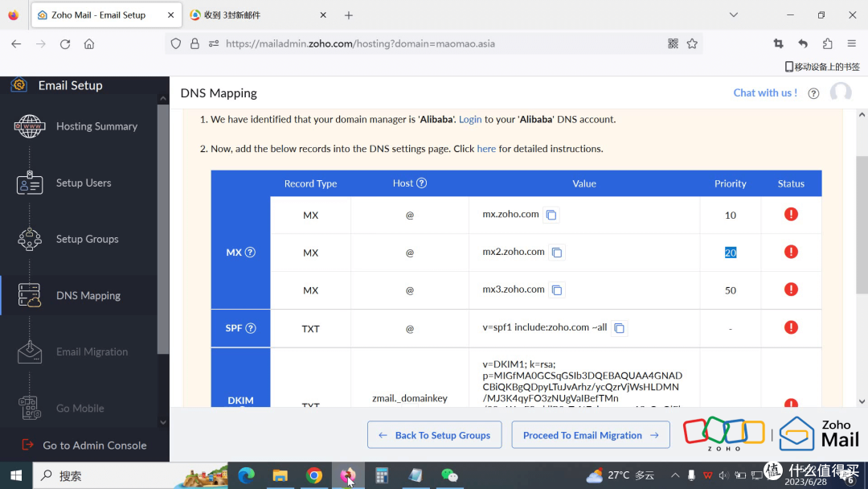Click the Email Setup logo icon

pyautogui.click(x=18, y=85)
